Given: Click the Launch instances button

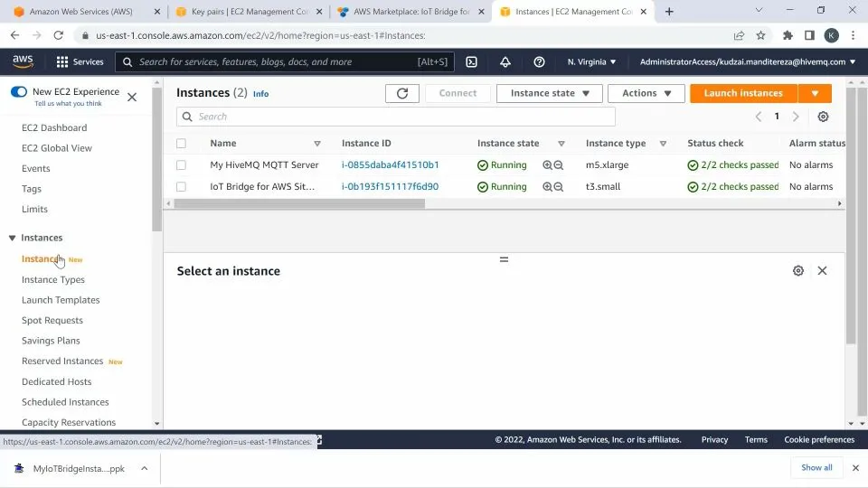Looking at the screenshot, I should (743, 93).
